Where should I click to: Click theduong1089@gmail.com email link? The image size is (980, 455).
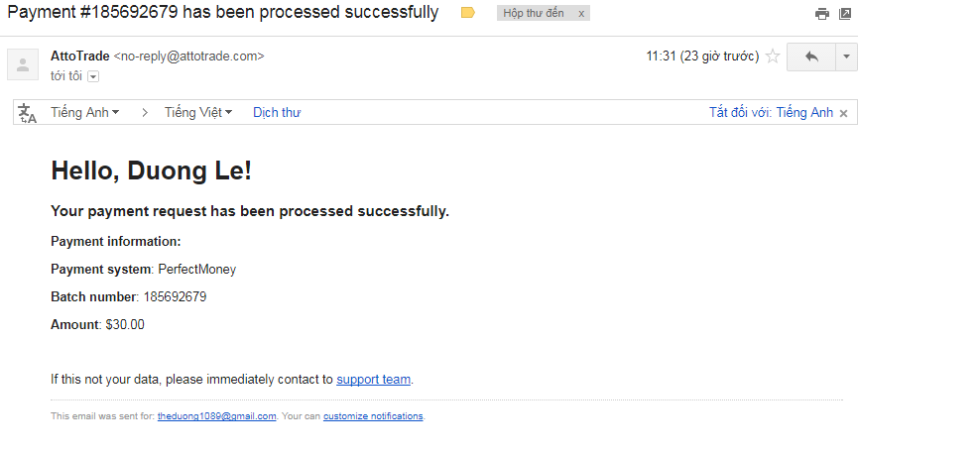(216, 416)
